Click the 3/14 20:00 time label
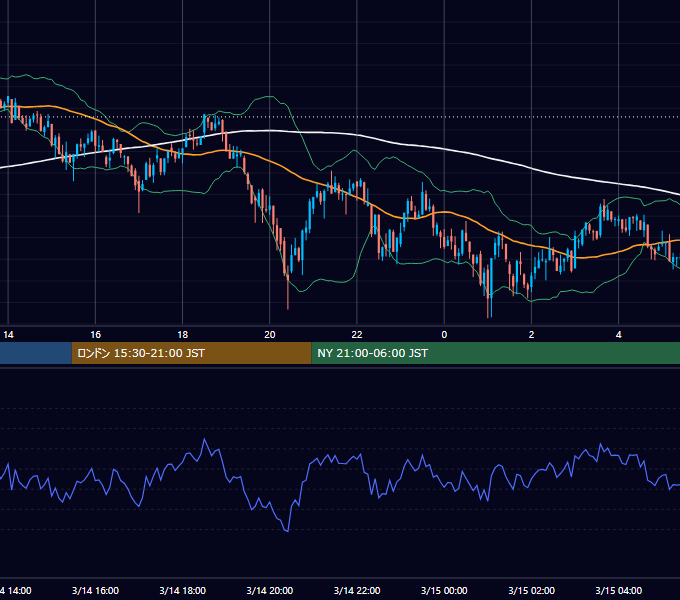This screenshot has height=600, width=680. [270, 590]
